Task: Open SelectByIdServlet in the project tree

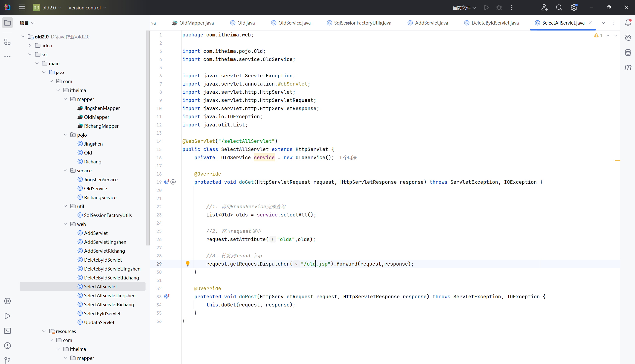Action: [x=102, y=313]
